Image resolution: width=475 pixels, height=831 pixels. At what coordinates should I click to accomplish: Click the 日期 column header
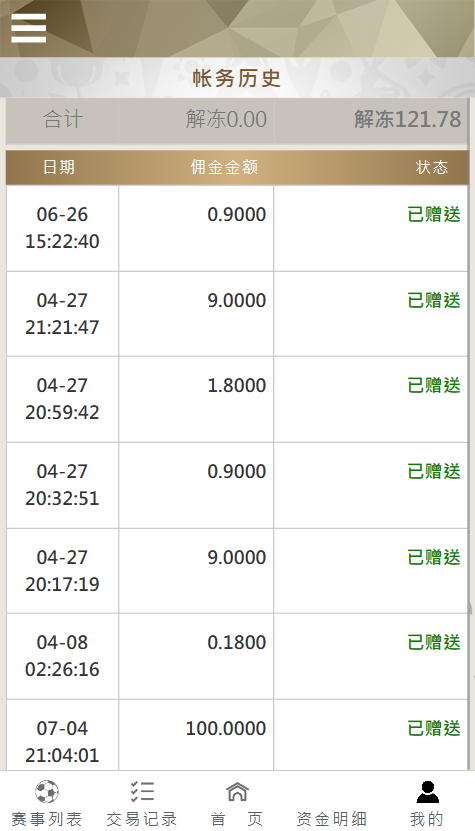pos(59,167)
